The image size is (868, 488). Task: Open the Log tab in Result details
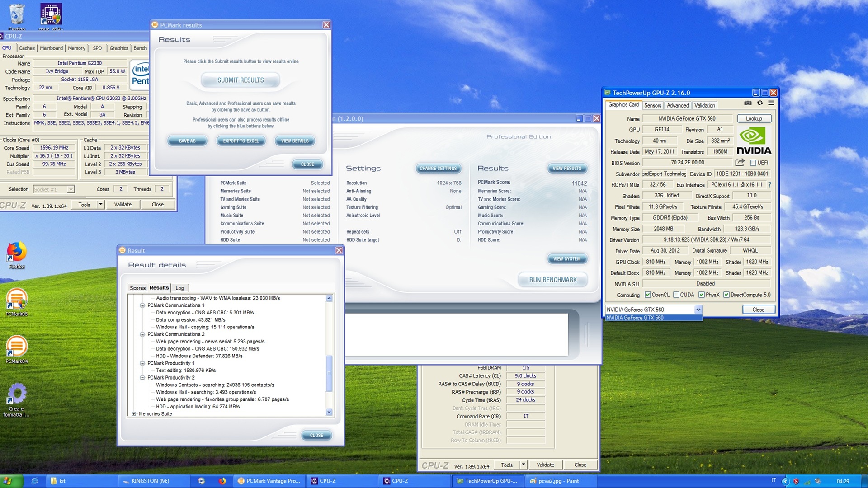[179, 288]
